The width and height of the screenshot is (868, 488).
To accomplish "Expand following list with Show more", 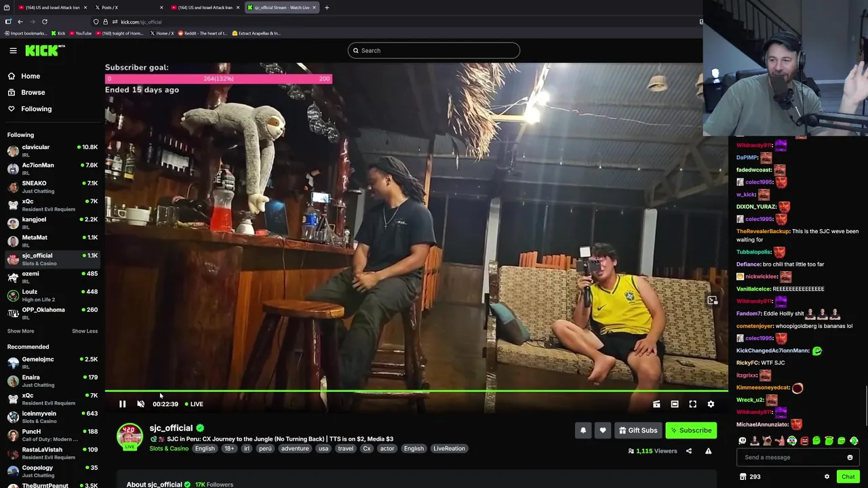I will [x=20, y=331].
